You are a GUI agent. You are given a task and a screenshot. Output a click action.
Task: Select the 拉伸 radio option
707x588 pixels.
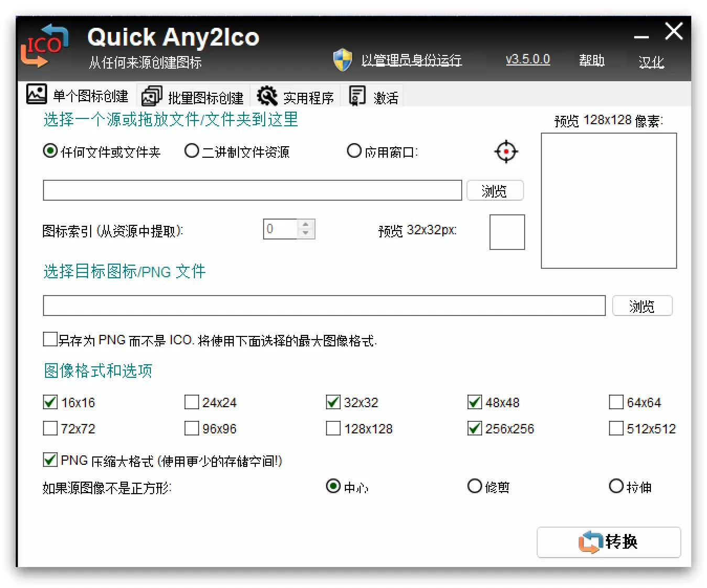point(616,486)
